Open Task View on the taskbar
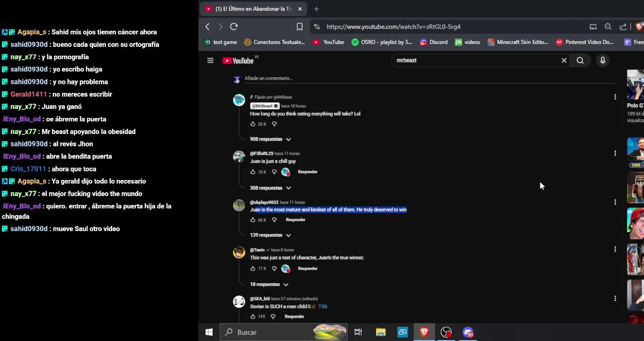 tap(358, 332)
